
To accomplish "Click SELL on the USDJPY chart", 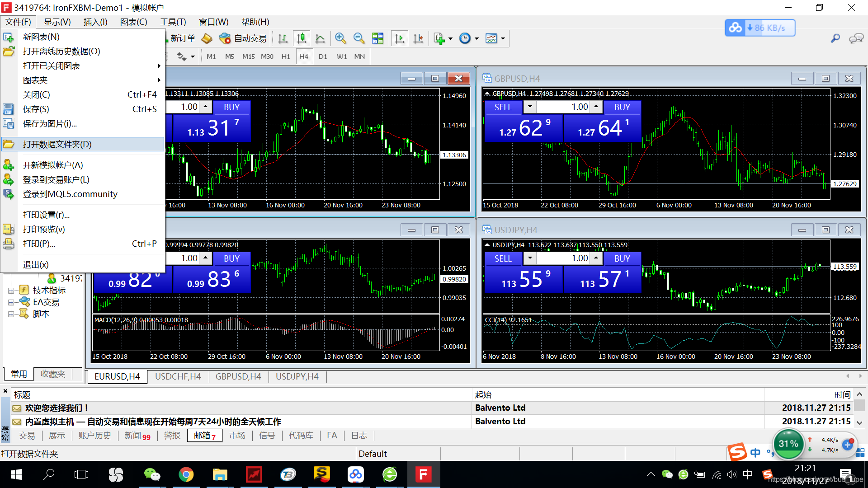I will [503, 258].
